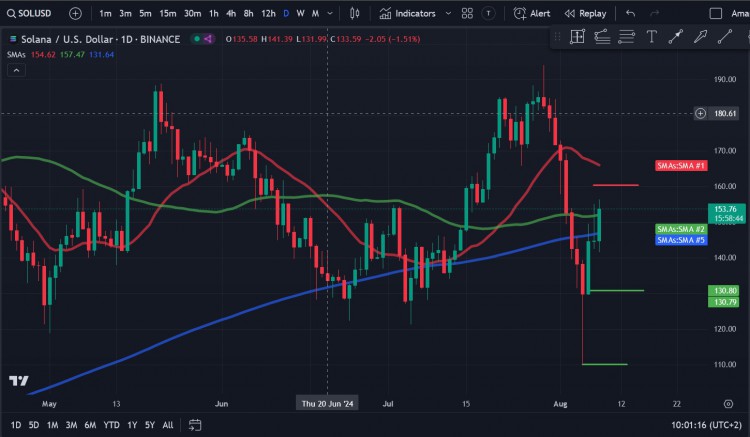
Task: Select the arrow marker drawing tool
Action: tap(700, 37)
